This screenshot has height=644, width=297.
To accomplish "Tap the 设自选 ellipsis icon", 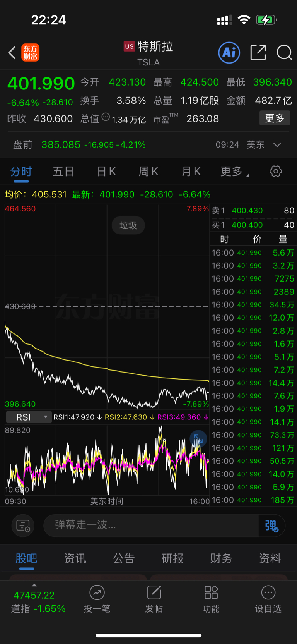I will point(268,592).
